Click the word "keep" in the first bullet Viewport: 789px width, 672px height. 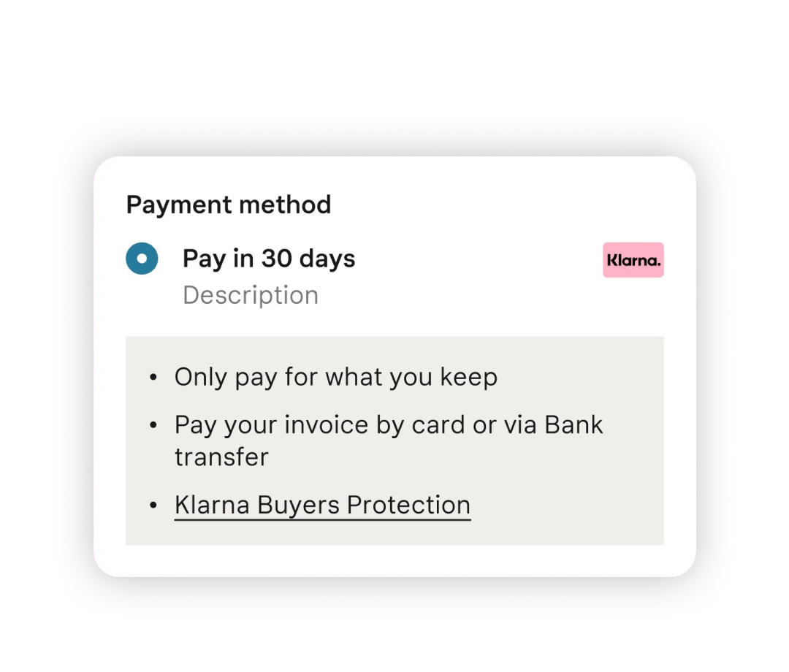tap(469, 377)
